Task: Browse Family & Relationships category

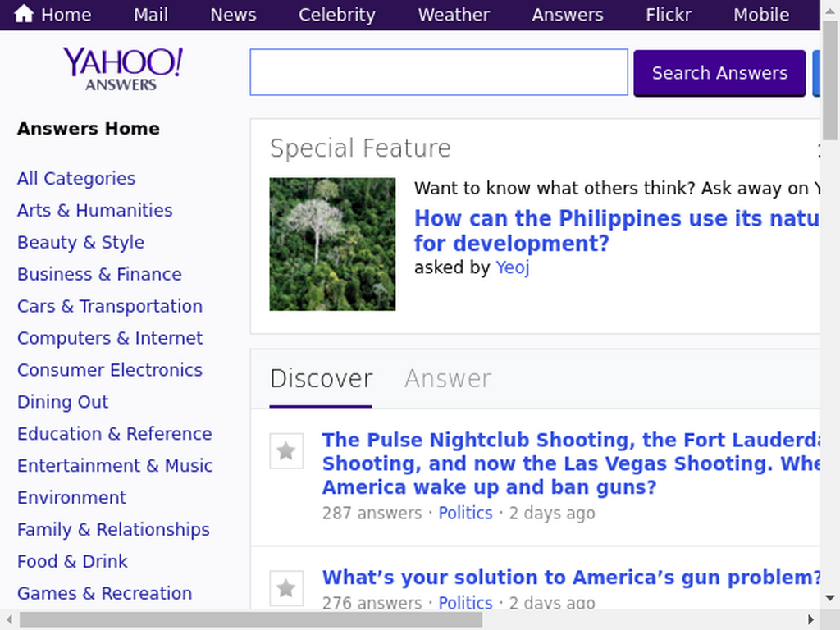Action: click(113, 529)
